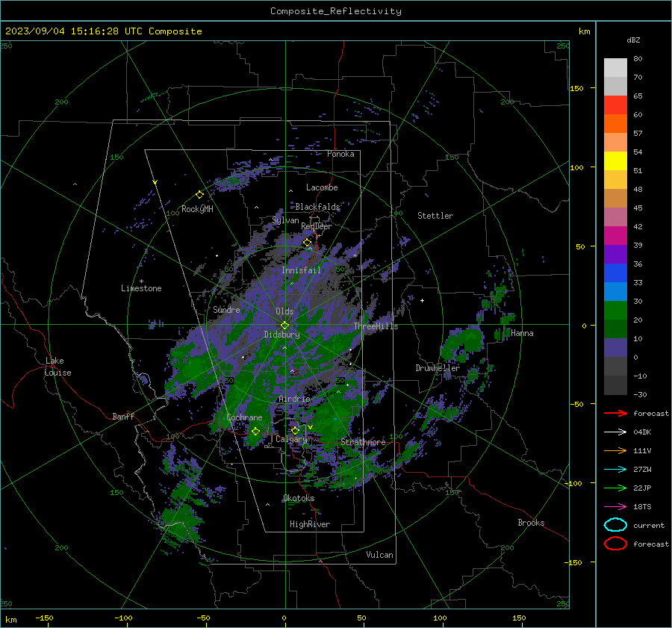
Task: Click the Brooks town label
Action: pos(531,523)
